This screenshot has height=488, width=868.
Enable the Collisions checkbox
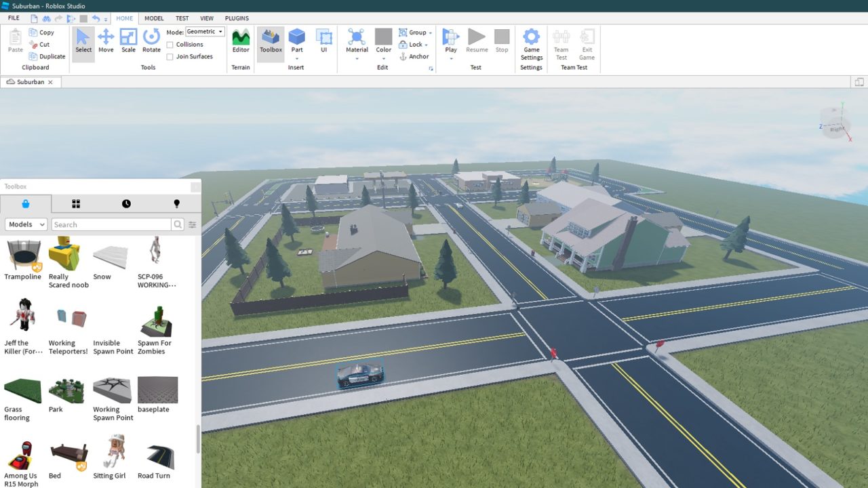coord(170,45)
